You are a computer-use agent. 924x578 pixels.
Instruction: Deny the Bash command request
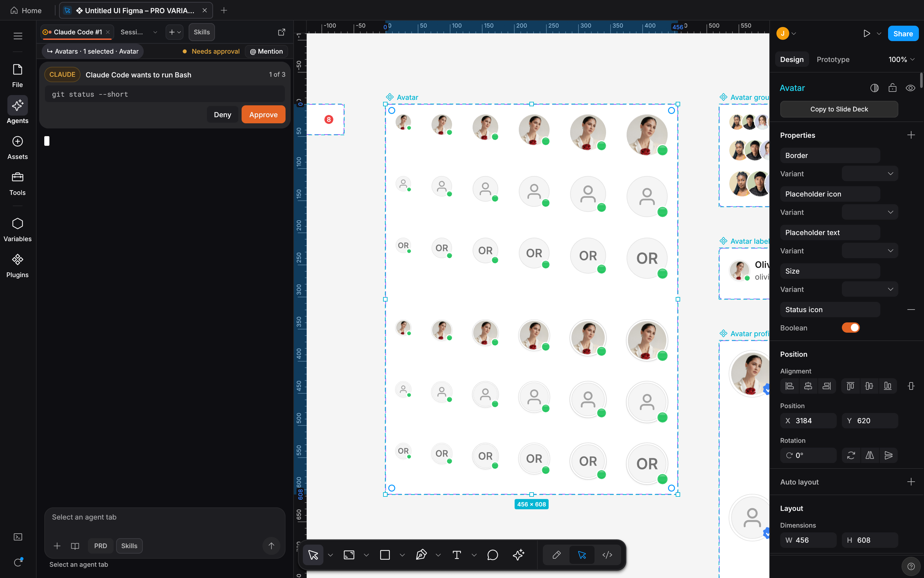tap(223, 114)
